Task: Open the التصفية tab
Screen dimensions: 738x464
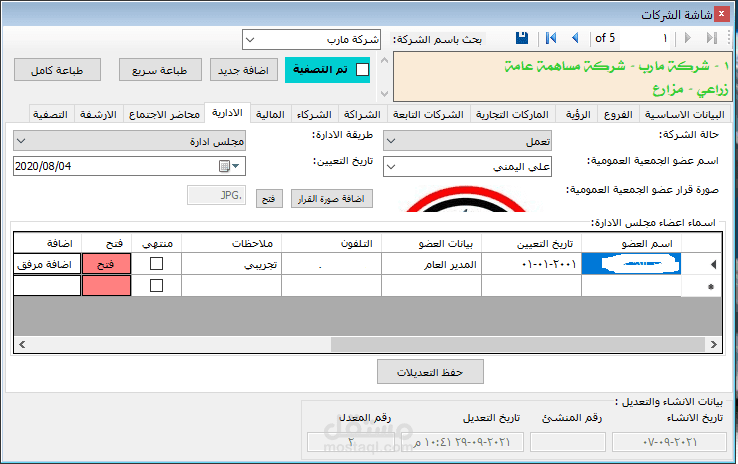Action: (x=50, y=114)
